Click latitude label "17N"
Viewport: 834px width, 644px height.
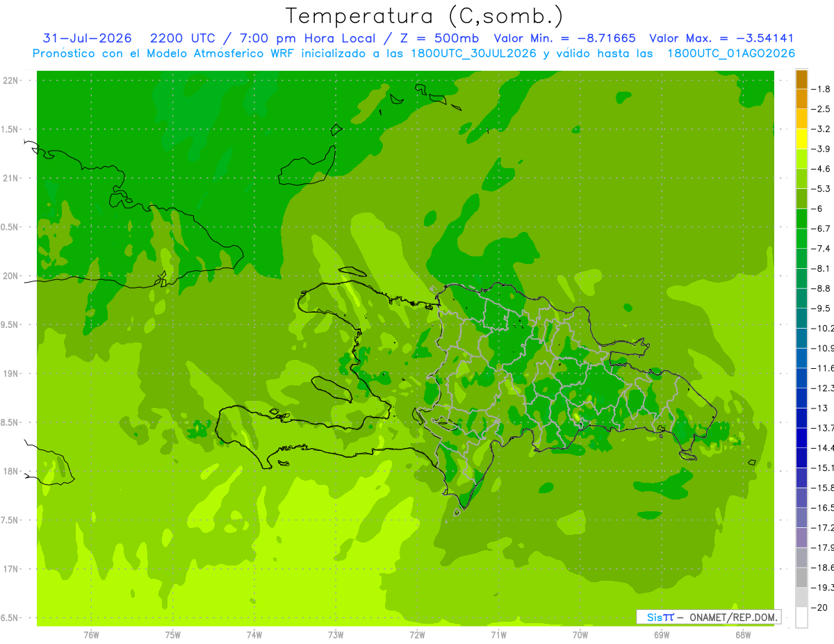10,569
